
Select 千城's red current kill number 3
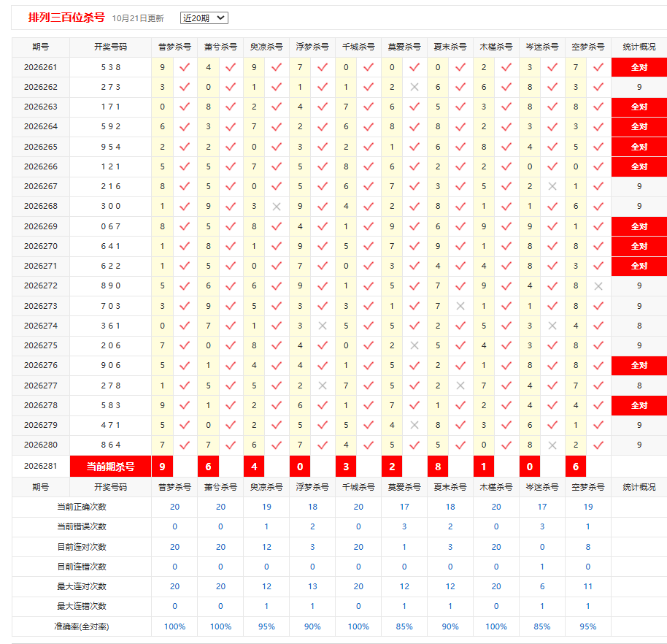(x=346, y=467)
